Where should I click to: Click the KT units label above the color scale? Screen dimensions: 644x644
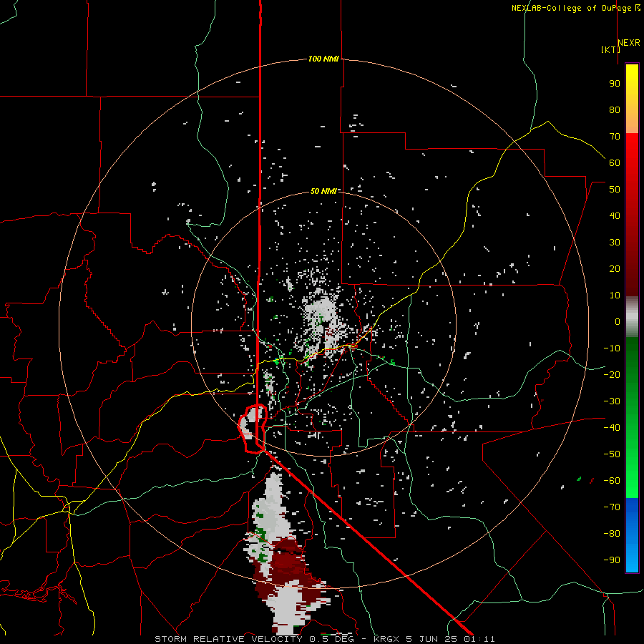tap(611, 50)
